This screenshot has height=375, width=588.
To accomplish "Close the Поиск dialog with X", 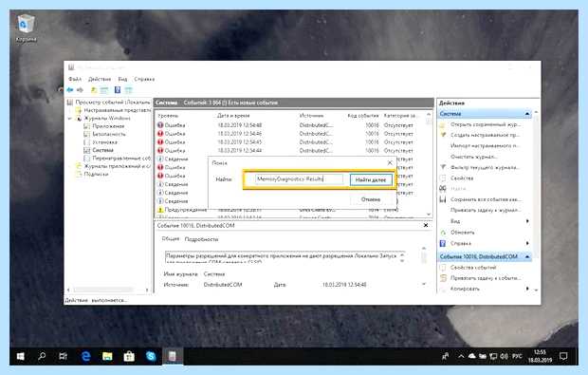I will pyautogui.click(x=390, y=163).
